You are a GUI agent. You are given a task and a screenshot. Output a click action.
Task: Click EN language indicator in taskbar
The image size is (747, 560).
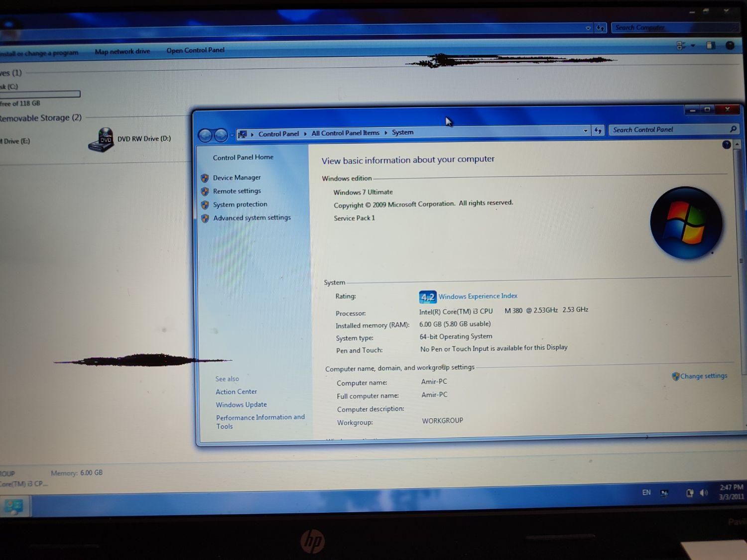pyautogui.click(x=646, y=492)
